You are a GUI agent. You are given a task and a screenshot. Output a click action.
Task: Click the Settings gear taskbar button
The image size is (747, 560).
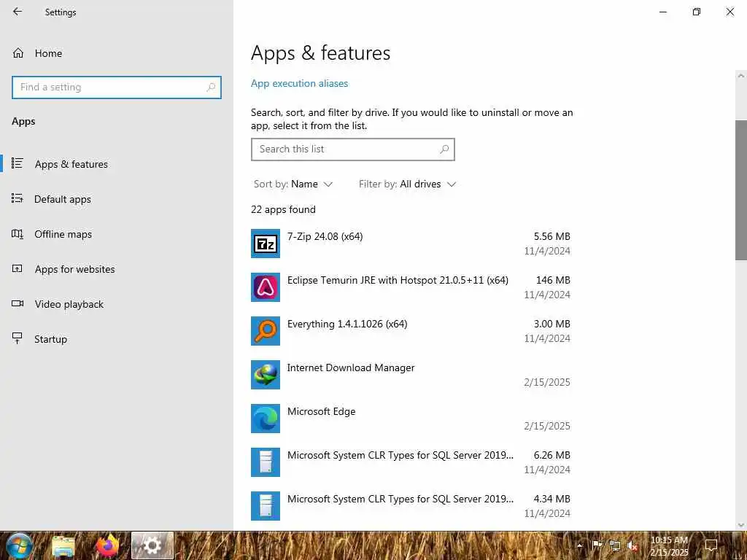[152, 545]
